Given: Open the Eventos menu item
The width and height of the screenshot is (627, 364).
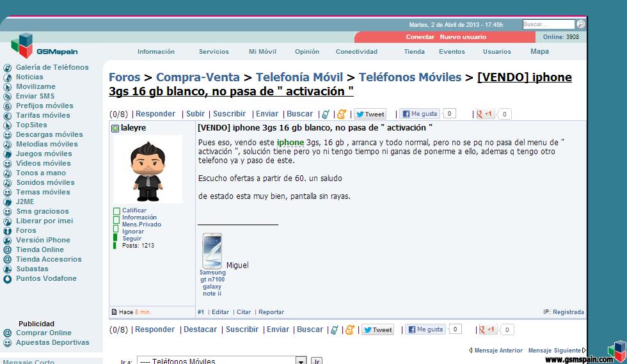Looking at the screenshot, I should tap(452, 52).
